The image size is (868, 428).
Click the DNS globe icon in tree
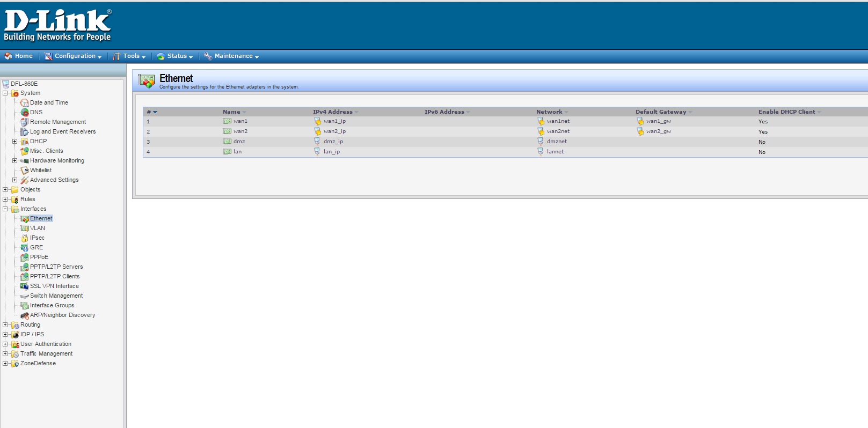25,112
